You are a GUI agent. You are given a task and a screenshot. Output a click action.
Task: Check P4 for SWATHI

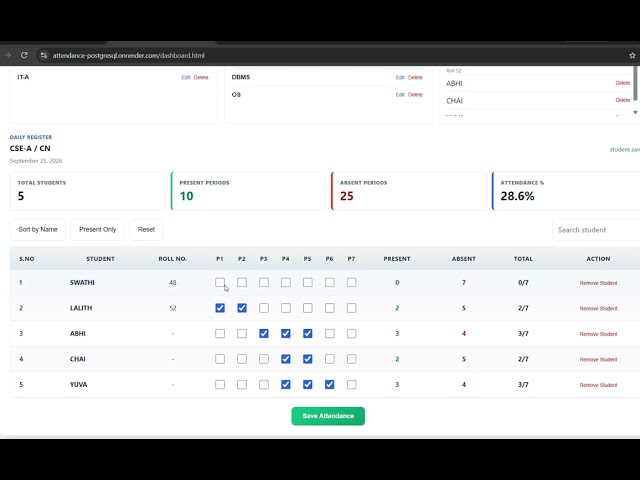[286, 282]
